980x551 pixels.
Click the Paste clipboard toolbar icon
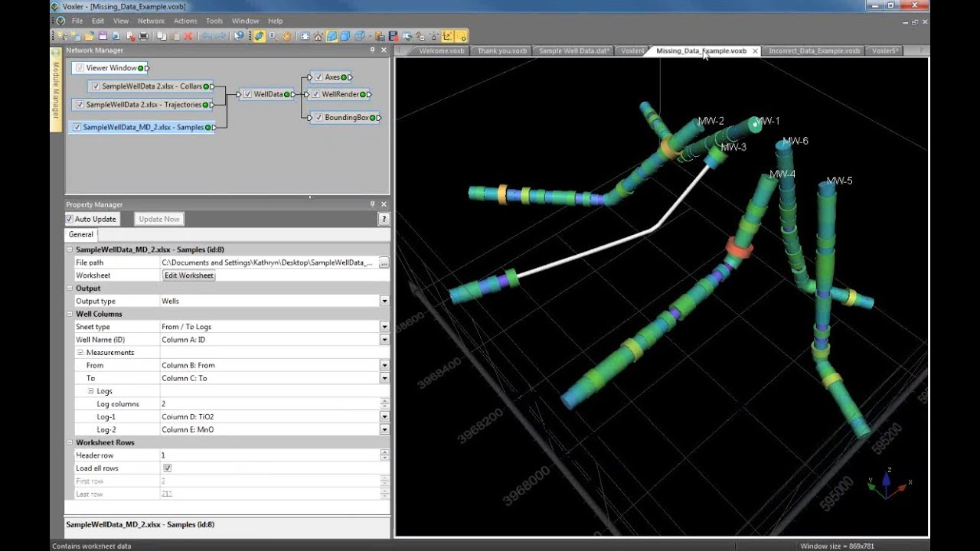point(175,36)
